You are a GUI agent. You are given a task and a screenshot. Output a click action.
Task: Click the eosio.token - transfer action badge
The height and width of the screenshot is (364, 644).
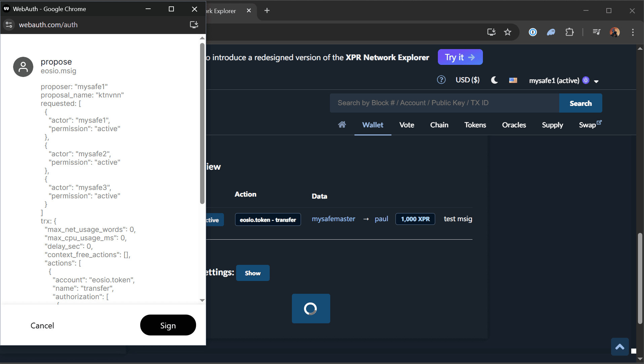pyautogui.click(x=268, y=220)
